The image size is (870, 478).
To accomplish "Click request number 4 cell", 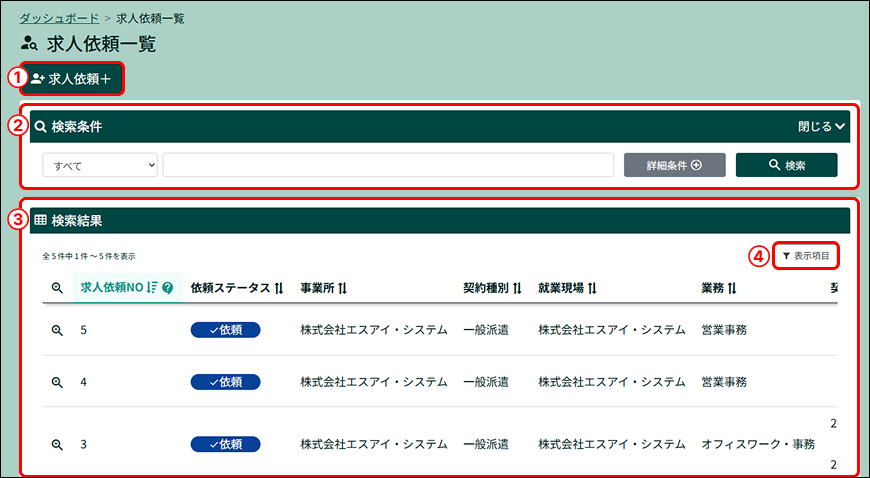I will coord(84,383).
